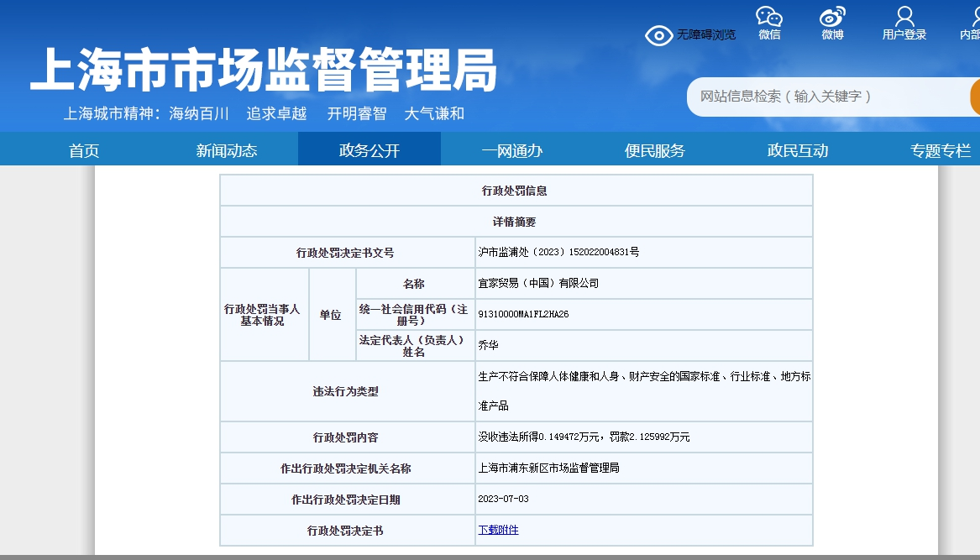Go to the 首页 navigation tab
The height and width of the screenshot is (560, 980).
coord(84,150)
